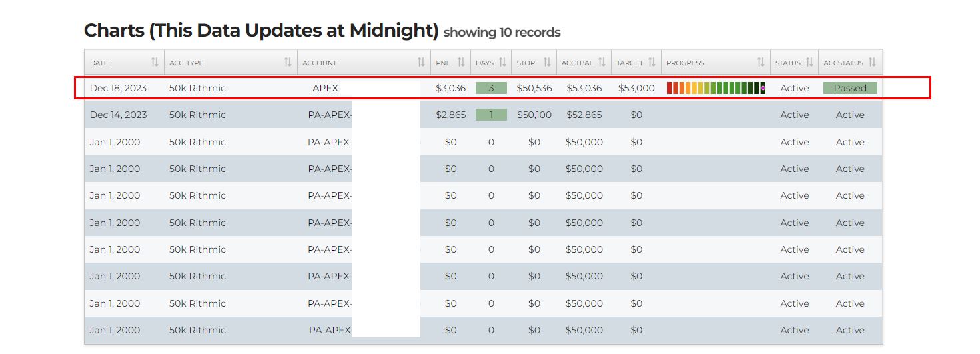Click Active status in Dec 18 row
This screenshot has width=980, height=354.
795,88
